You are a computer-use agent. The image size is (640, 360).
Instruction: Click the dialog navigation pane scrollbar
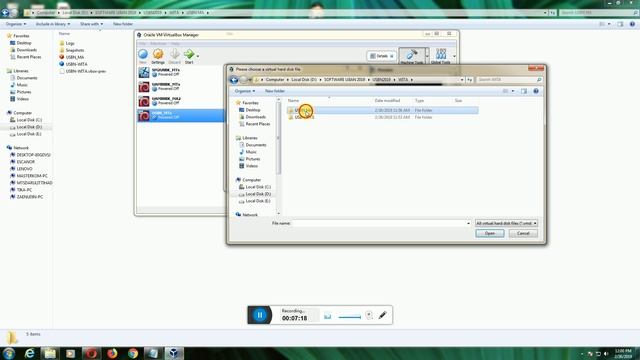tap(279, 139)
